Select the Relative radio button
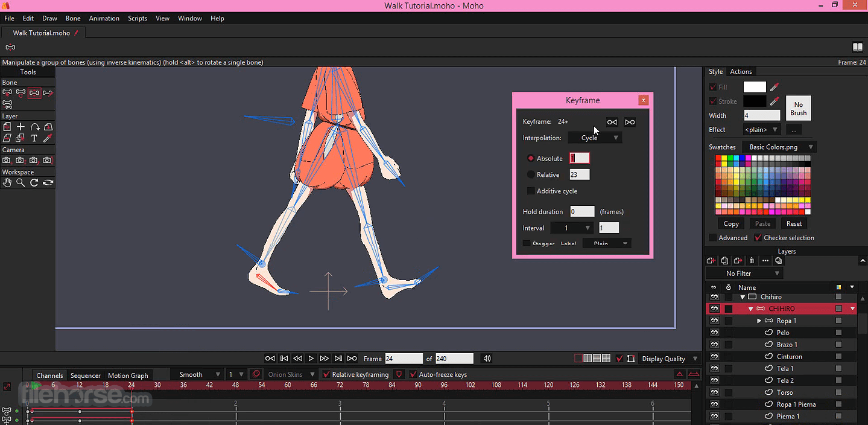 tap(531, 174)
